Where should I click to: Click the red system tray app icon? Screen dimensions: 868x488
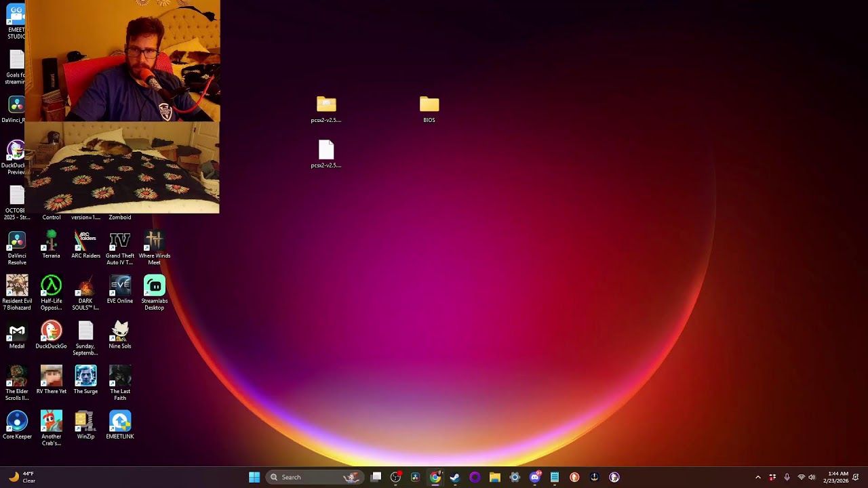(772, 477)
